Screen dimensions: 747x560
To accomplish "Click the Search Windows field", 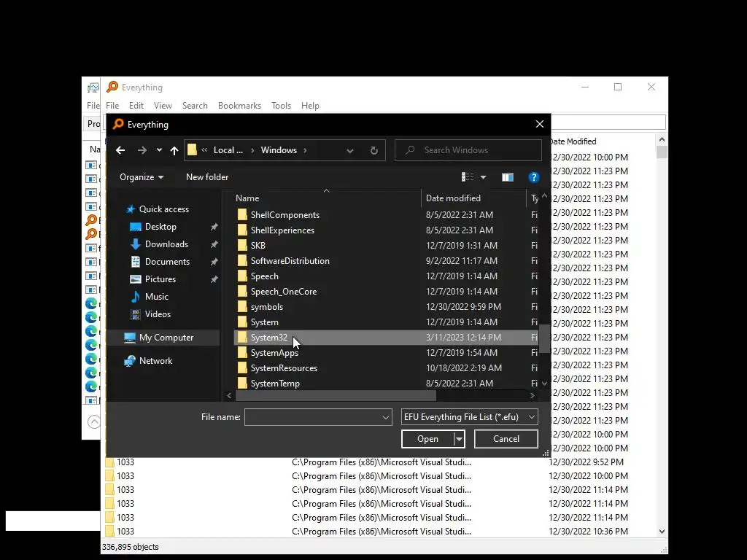I will (x=468, y=150).
